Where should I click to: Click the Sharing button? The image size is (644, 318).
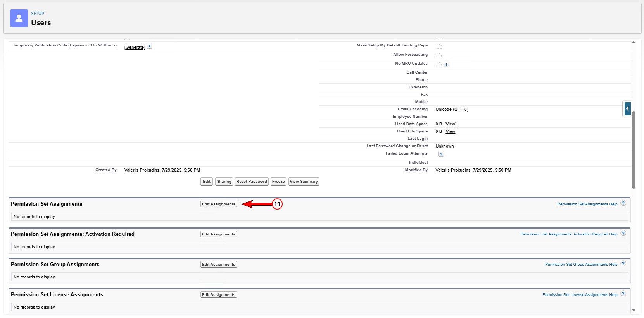coord(224,182)
